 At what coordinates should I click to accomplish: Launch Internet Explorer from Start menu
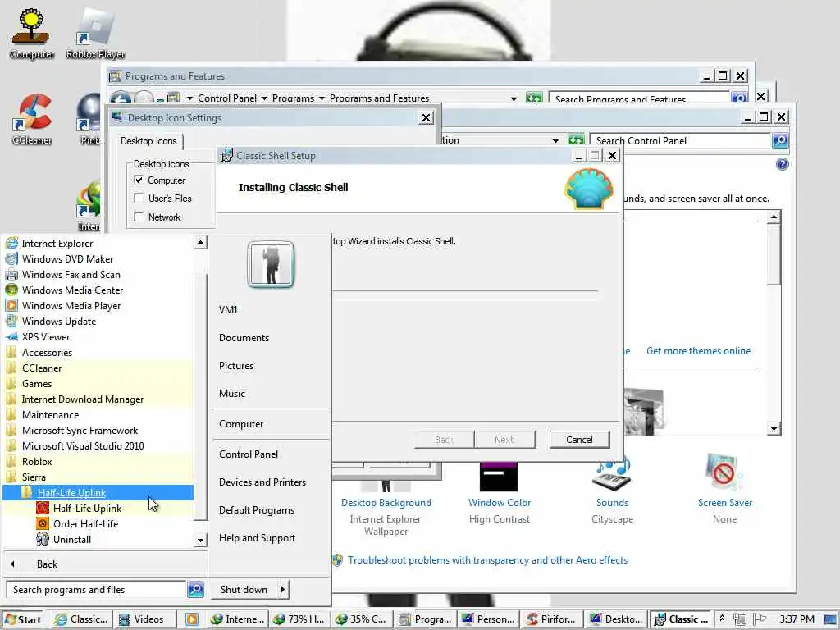coord(57,243)
